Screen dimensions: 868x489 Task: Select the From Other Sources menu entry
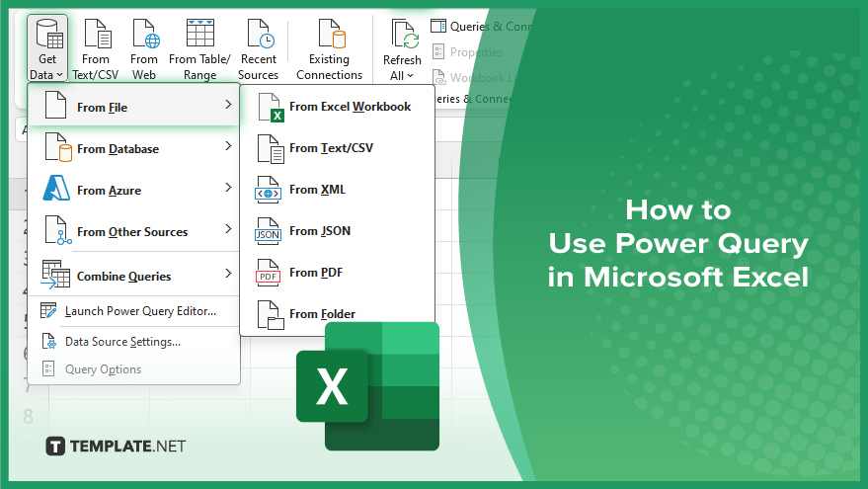133,231
